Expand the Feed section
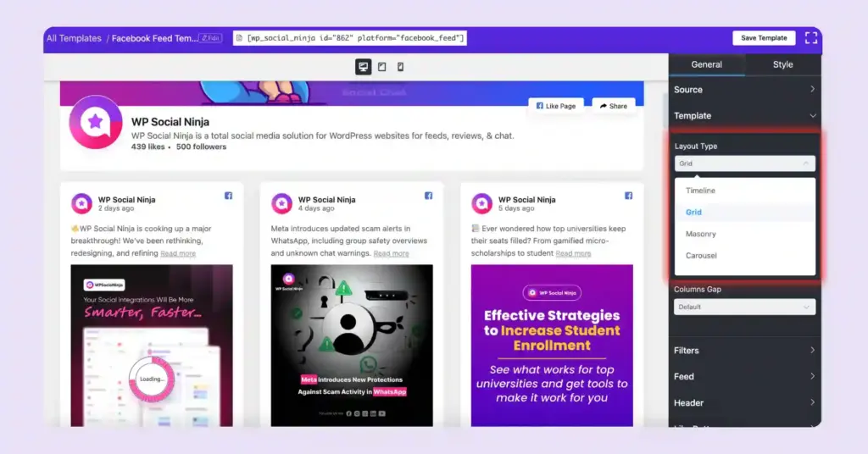 [x=744, y=376]
